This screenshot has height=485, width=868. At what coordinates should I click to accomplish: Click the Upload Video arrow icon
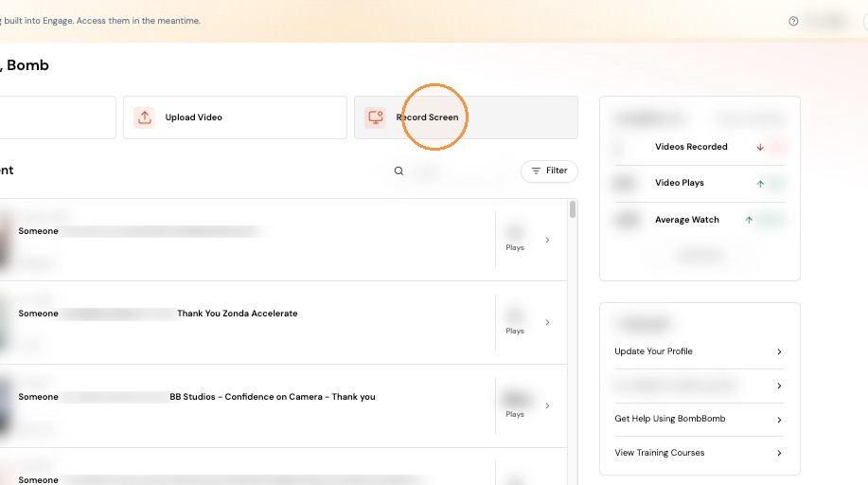pos(145,117)
